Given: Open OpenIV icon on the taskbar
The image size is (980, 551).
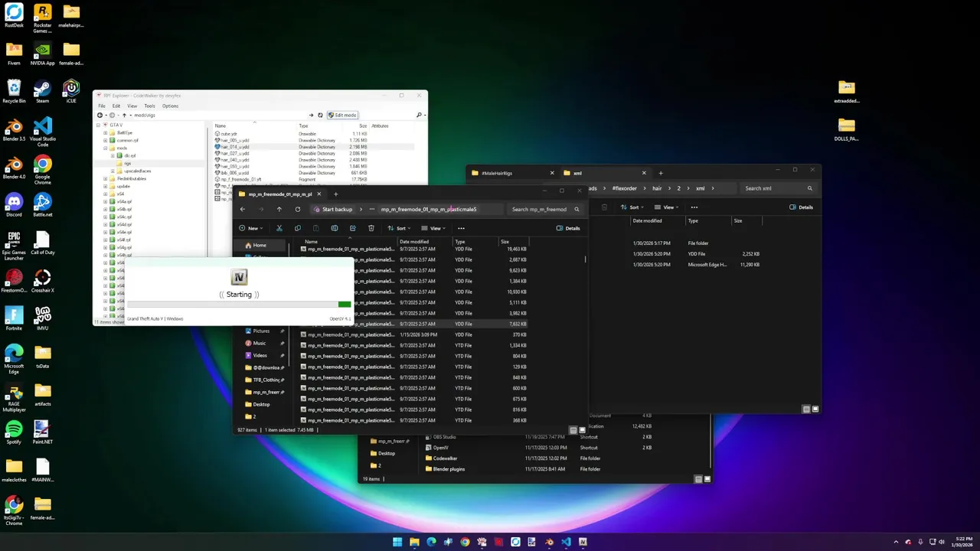Looking at the screenshot, I should [x=583, y=542].
